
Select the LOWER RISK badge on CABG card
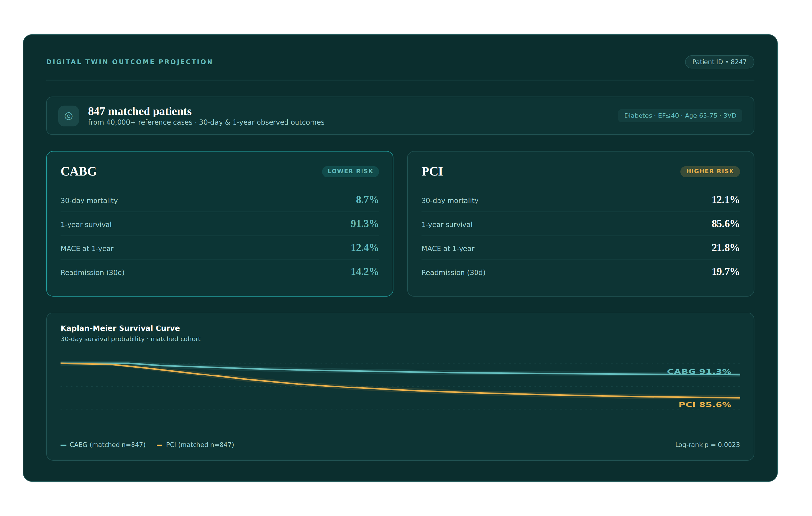(x=350, y=171)
